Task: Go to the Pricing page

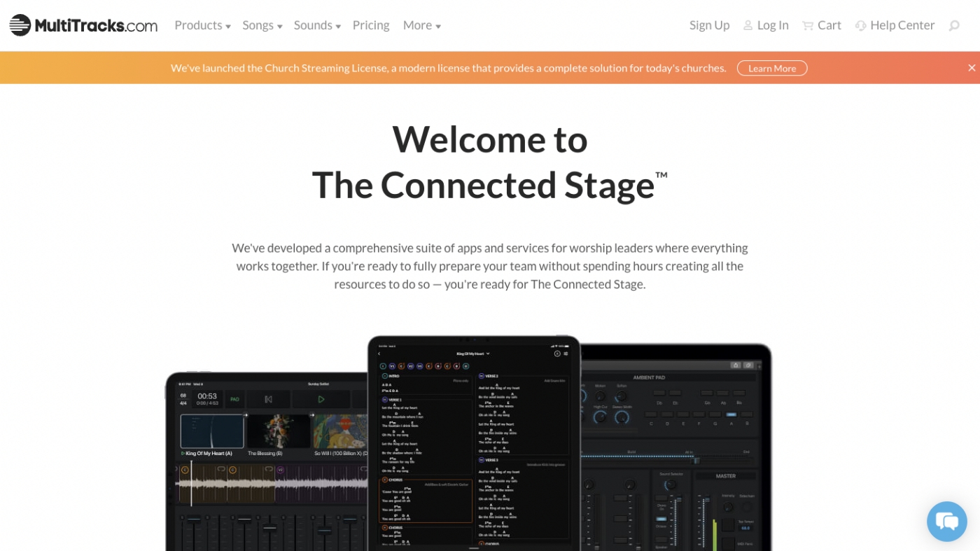Action: click(371, 25)
